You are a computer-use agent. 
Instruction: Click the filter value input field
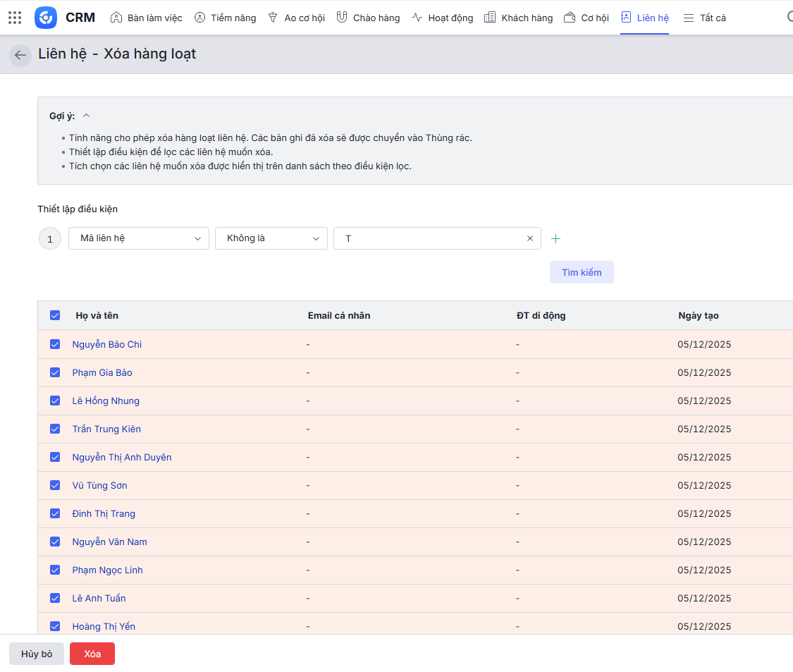click(x=430, y=238)
